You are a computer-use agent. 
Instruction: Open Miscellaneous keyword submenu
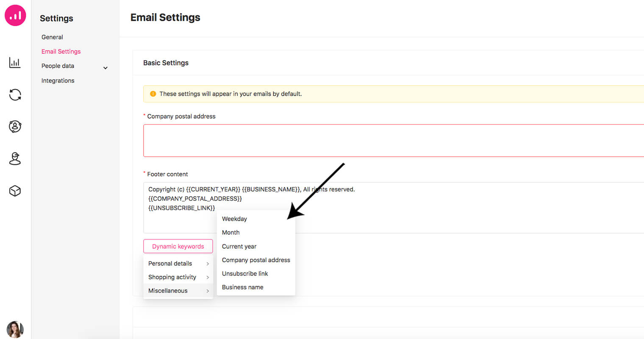click(178, 291)
